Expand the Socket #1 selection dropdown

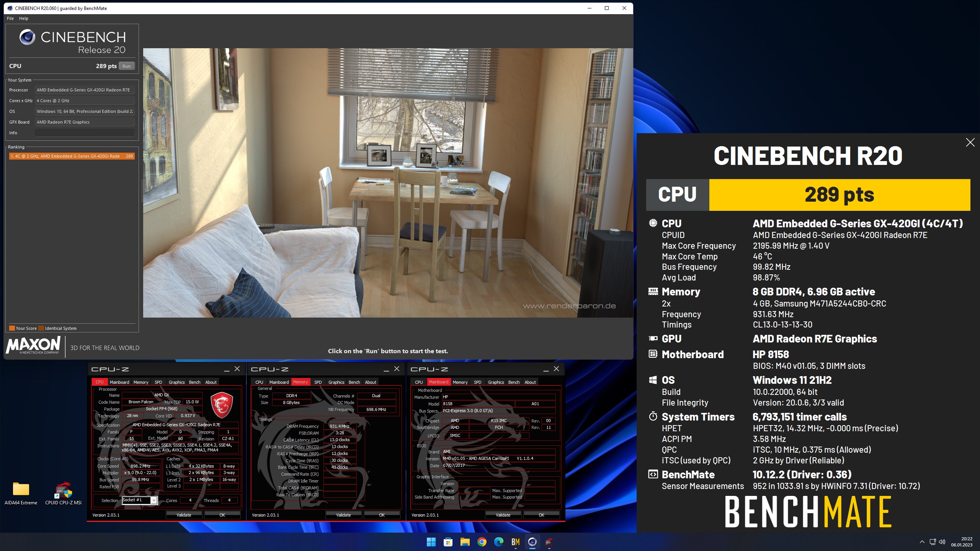coord(154,500)
